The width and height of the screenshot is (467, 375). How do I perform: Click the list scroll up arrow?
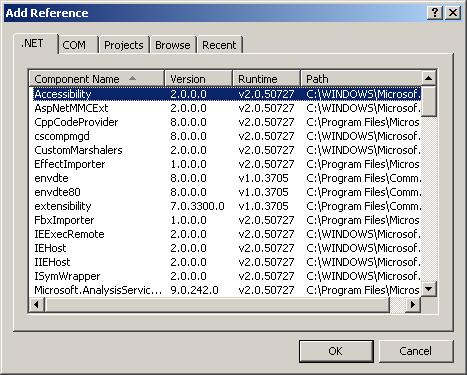[x=428, y=78]
